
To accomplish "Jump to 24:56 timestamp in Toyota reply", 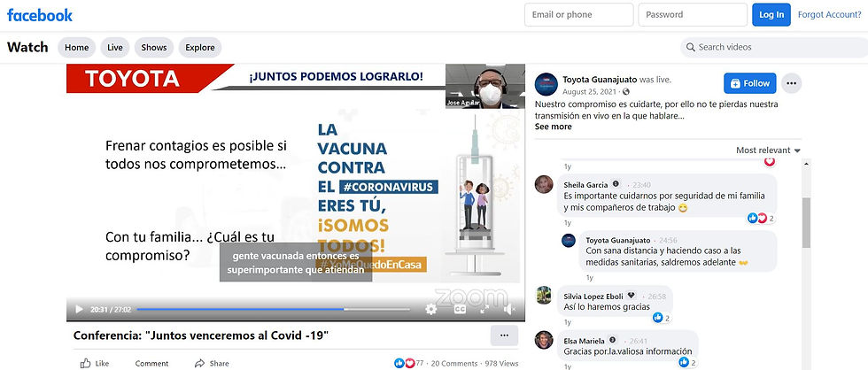I will click(668, 241).
